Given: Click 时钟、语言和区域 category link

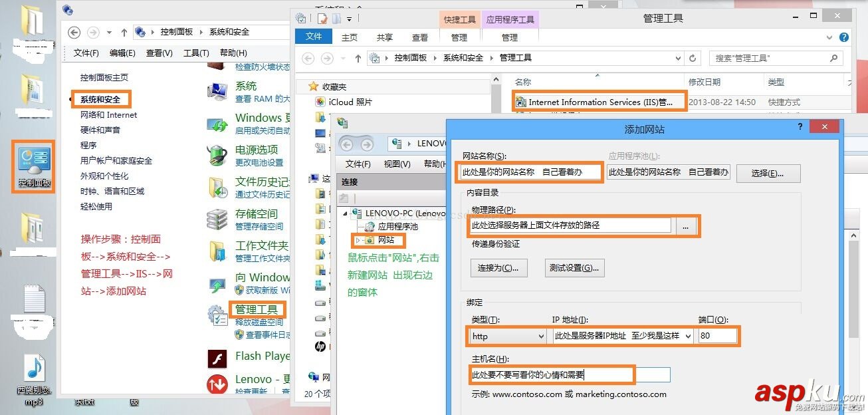Looking at the screenshot, I should click(112, 191).
